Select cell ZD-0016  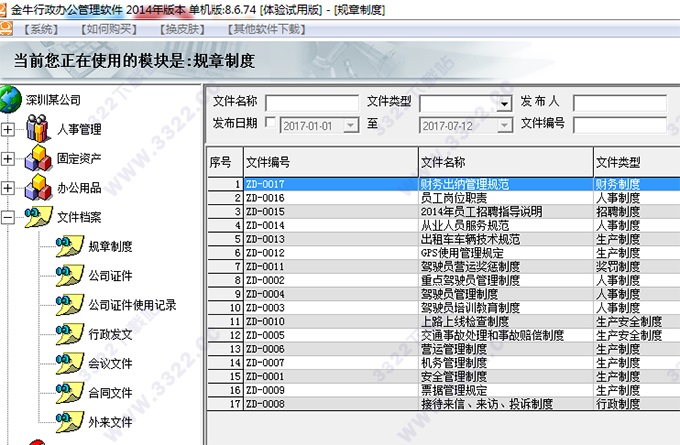[x=331, y=198]
